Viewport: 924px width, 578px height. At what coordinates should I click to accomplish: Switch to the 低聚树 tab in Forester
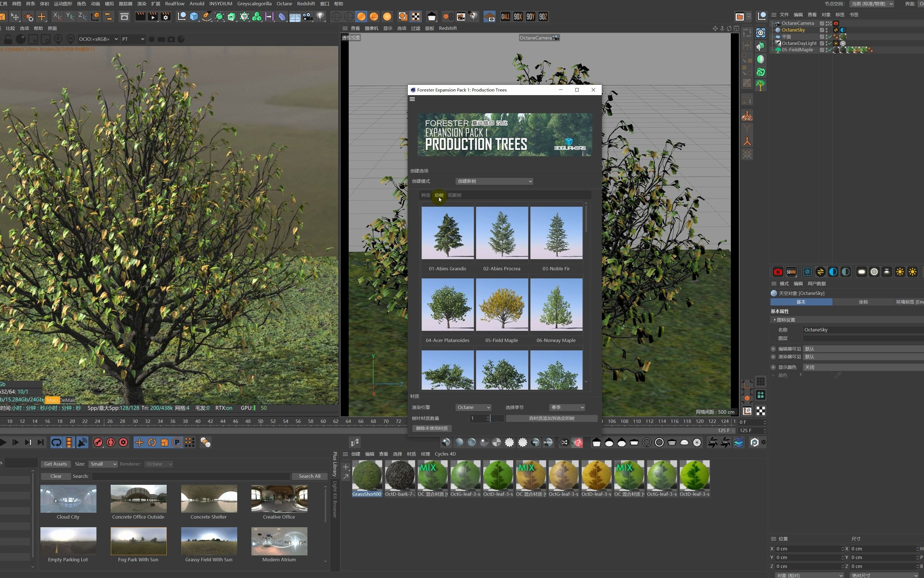[455, 195]
